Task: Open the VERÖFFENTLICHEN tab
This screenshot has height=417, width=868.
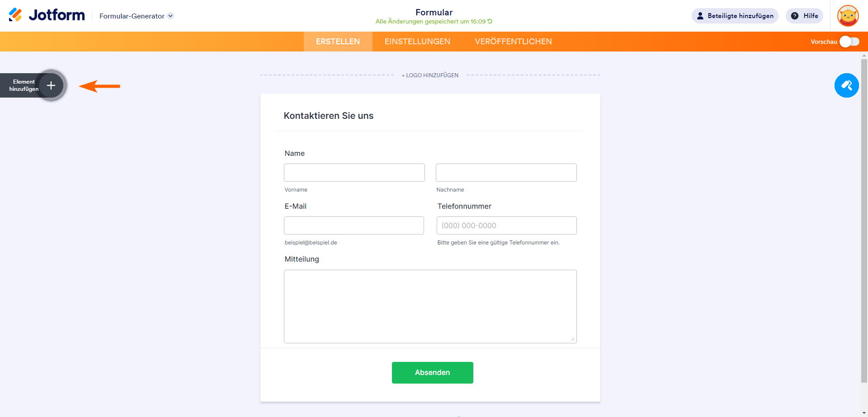Action: (x=513, y=42)
